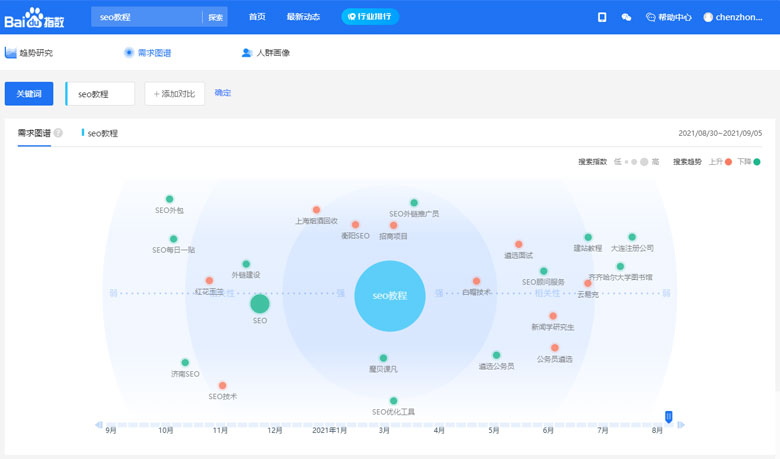Click timeline left arrow

(x=98, y=425)
